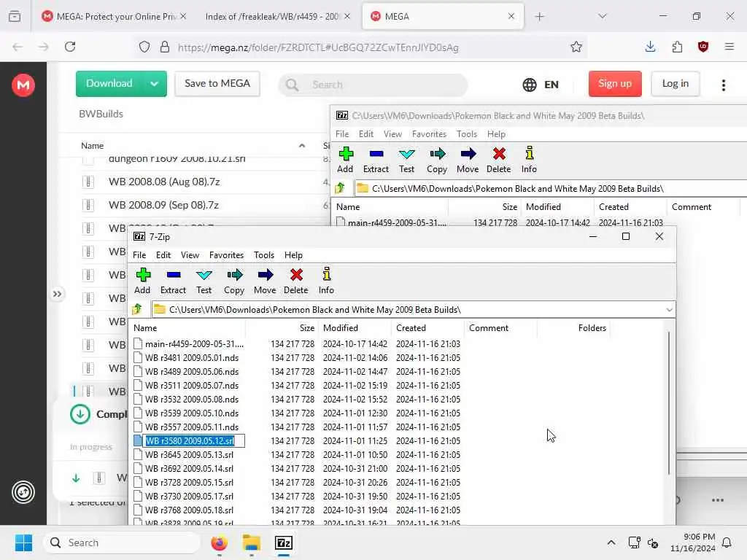Click Extract icon in background 7-Zip window
Viewport: 747px width, 560px height.
tap(376, 154)
